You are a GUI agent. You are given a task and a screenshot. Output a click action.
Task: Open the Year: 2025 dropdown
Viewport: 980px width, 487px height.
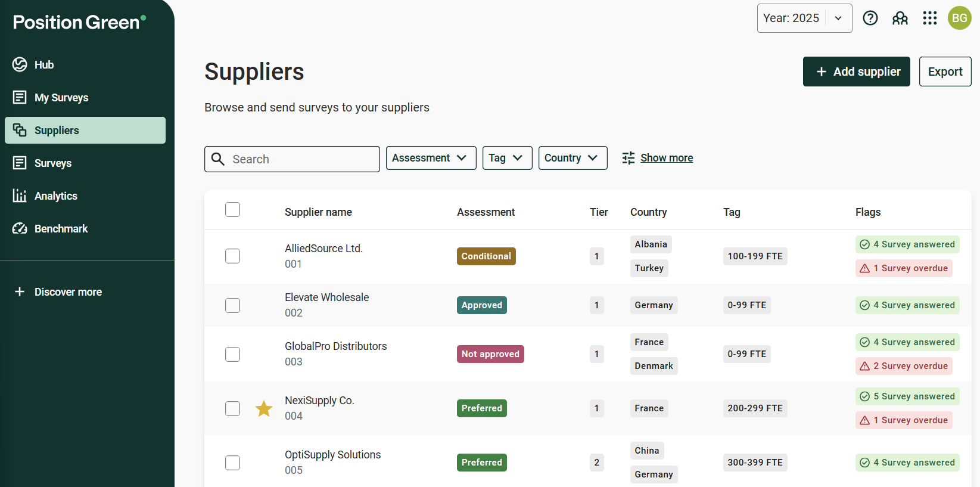(x=804, y=18)
